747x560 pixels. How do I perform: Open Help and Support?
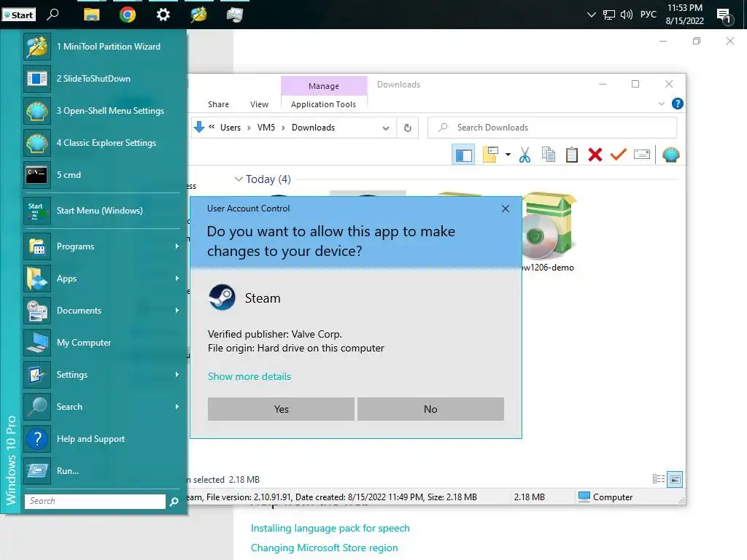click(x=102, y=438)
